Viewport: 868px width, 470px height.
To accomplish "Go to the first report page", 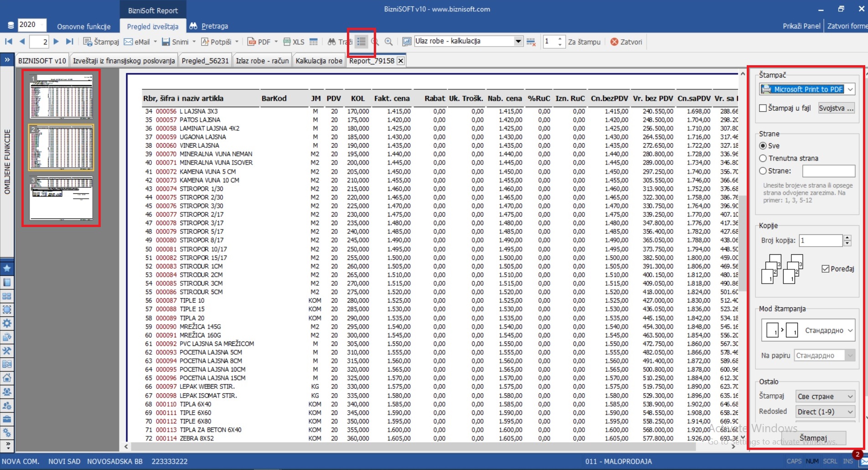I will pos(8,41).
